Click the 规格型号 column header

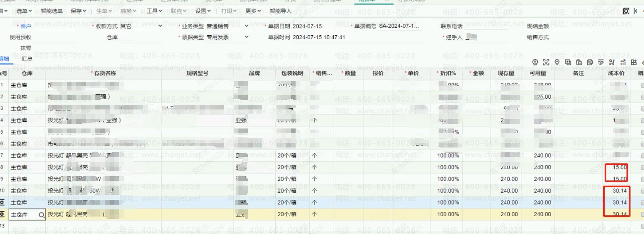197,73
